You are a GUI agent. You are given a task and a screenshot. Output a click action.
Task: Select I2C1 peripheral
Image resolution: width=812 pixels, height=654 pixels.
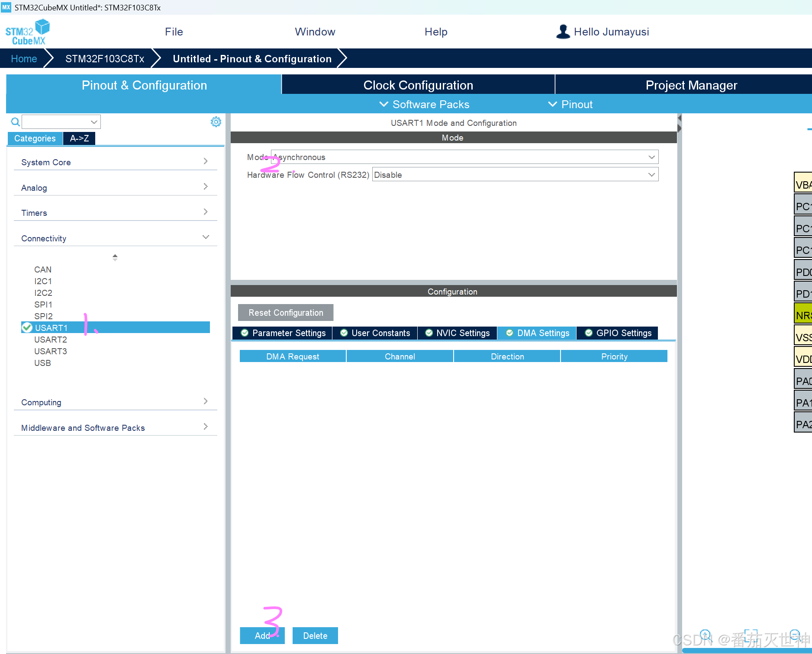click(x=43, y=281)
